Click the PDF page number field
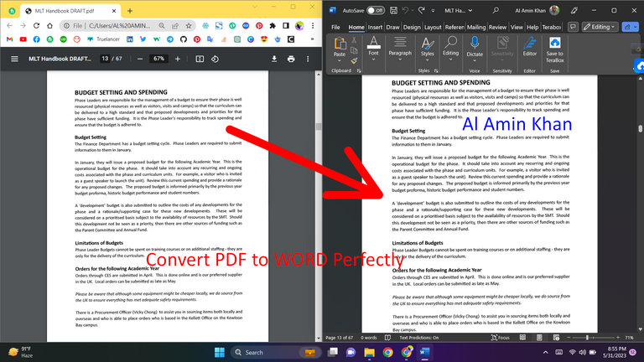 (x=105, y=59)
